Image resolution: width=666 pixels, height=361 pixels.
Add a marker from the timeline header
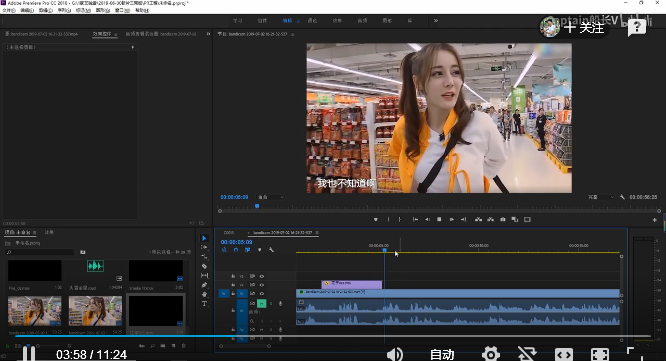[x=260, y=250]
